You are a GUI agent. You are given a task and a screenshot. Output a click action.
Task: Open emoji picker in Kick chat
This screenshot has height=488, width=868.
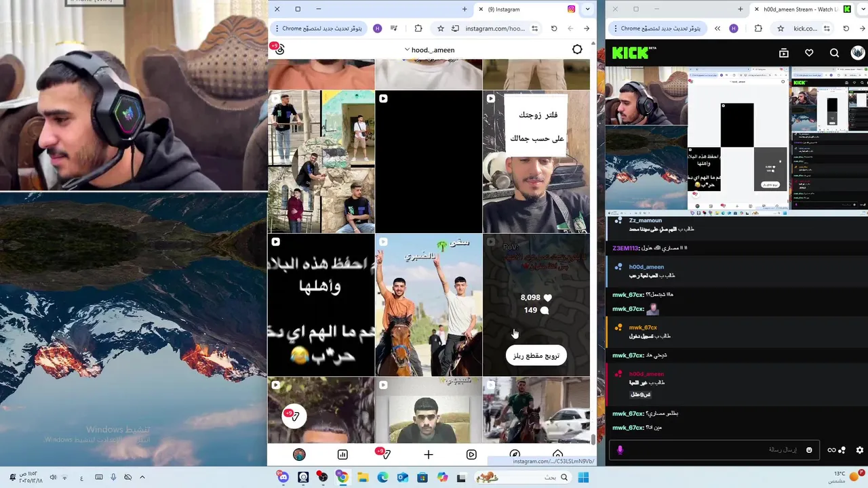(809, 450)
